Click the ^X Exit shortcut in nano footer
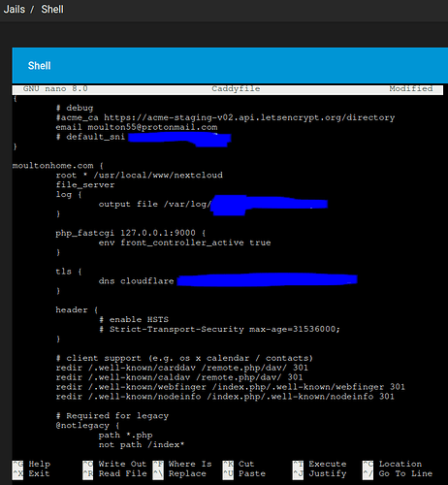The image size is (448, 485). coord(31,474)
